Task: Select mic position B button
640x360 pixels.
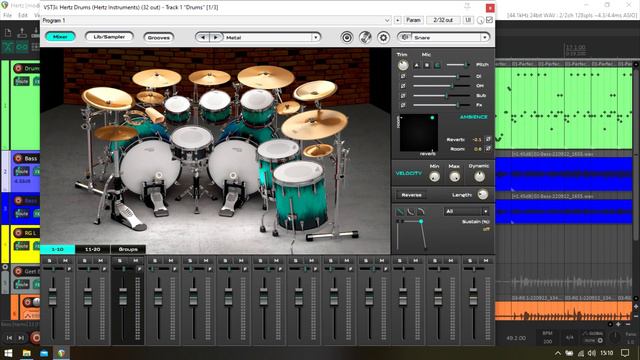Action: coord(427,65)
